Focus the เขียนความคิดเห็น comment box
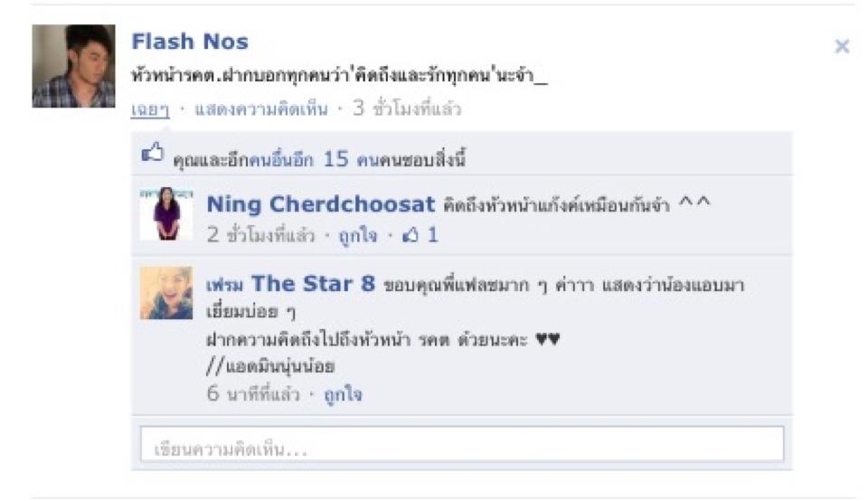The height and width of the screenshot is (501, 868). [x=462, y=444]
